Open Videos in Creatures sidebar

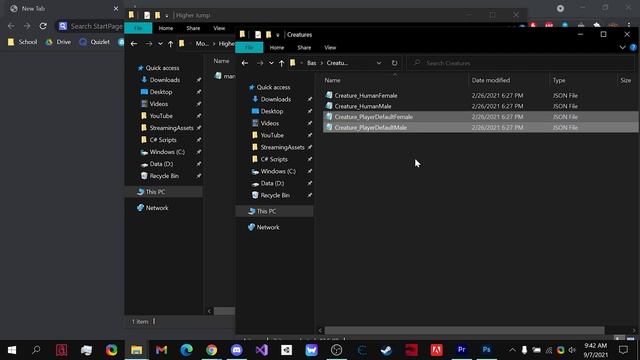click(265, 123)
